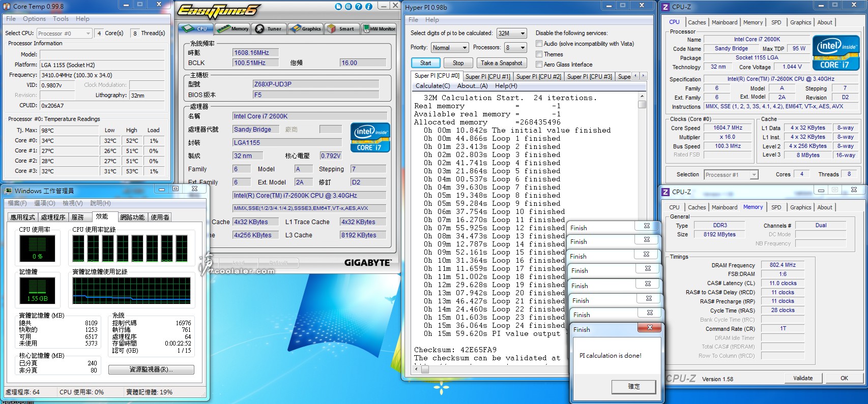Click the EasyTune6 info icon
The image size is (868, 404).
(369, 7)
